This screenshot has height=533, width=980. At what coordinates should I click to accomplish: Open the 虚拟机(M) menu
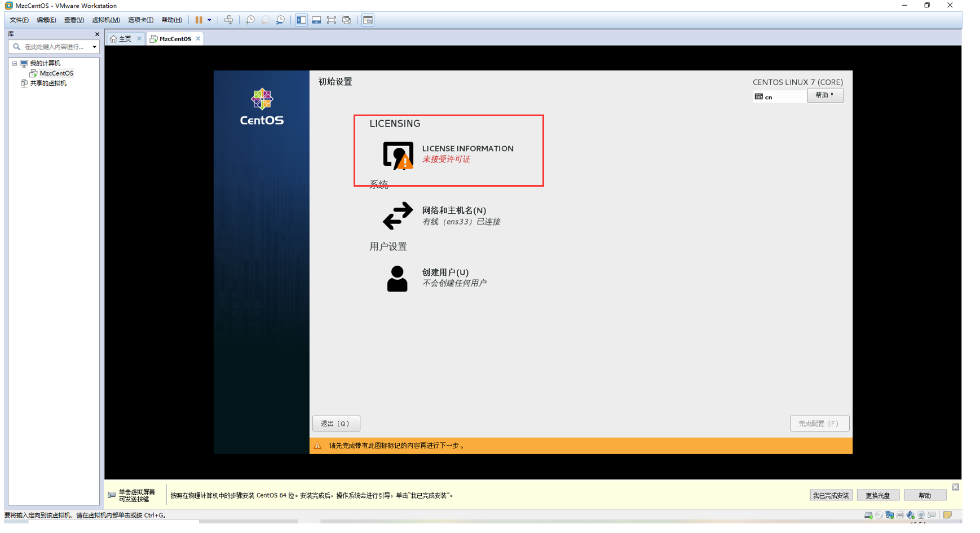pos(105,20)
